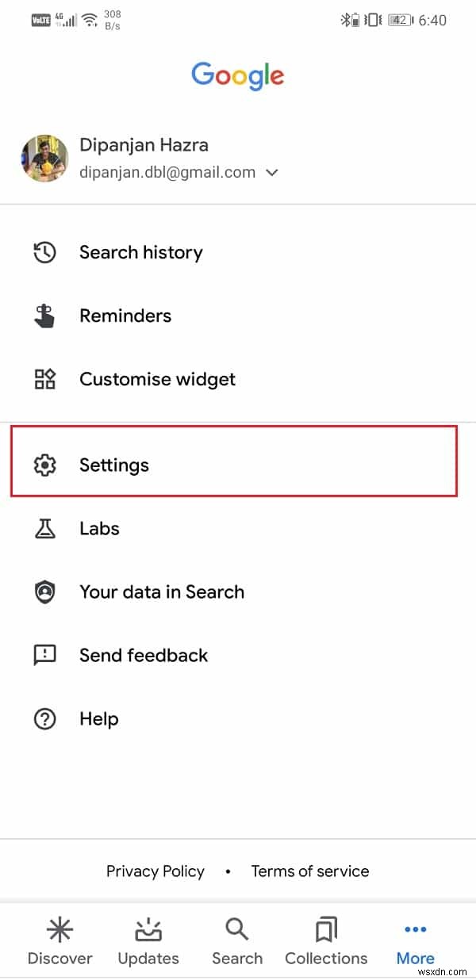Tap the Reminders hand icon
Viewport: 476px width, 980px height.
(x=45, y=315)
